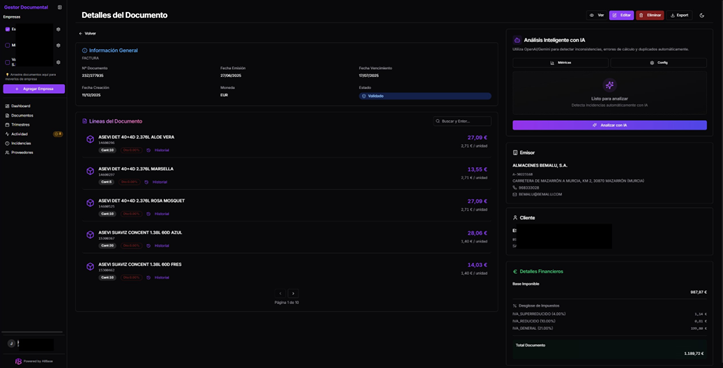Toggle the third company checkbox
Image resolution: width=723 pixels, height=368 pixels.
[x=7, y=62]
